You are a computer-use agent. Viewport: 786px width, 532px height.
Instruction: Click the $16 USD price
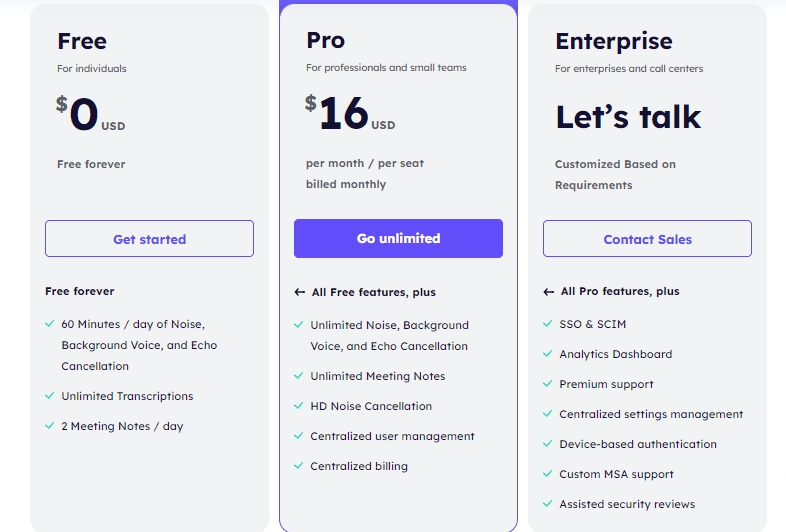coord(350,113)
